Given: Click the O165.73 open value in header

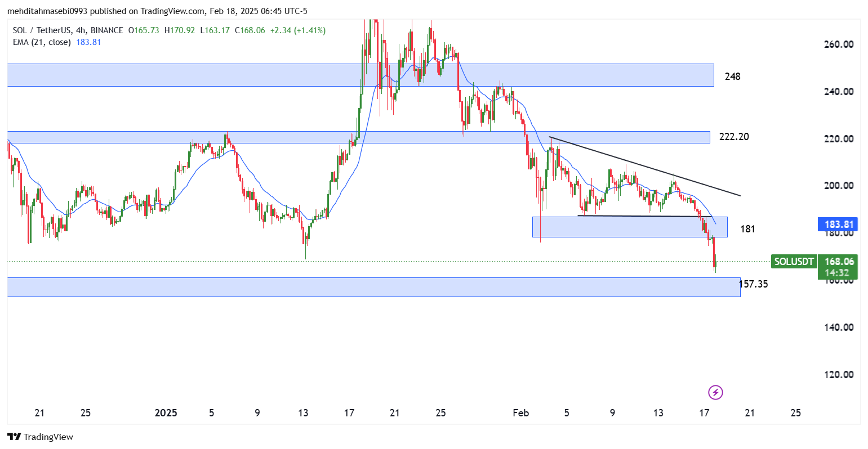Looking at the screenshot, I should (144, 30).
